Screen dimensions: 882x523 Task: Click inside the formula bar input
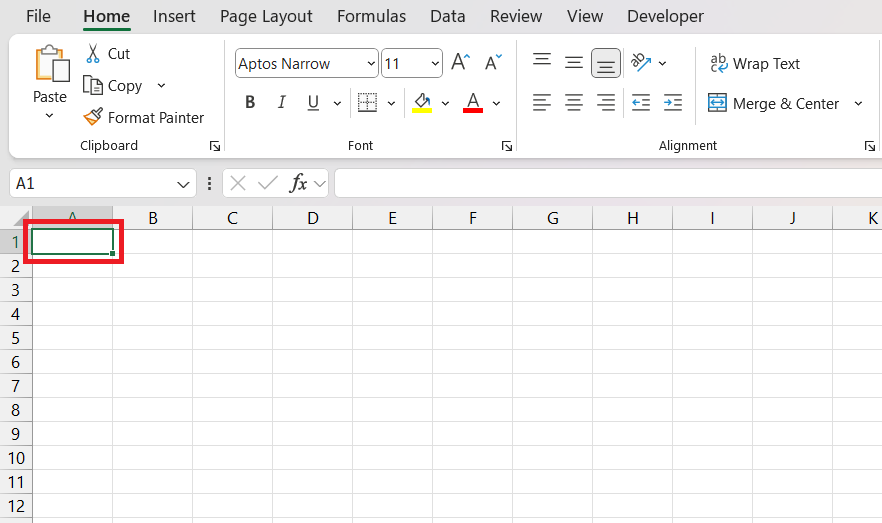pyautogui.click(x=608, y=183)
